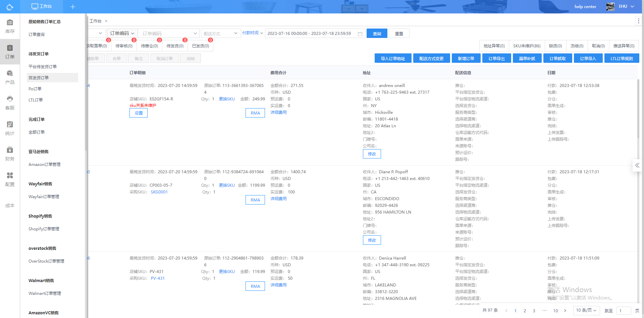Open Wayfair订单管理 in side menu
The height and width of the screenshot is (318, 644).
(x=44, y=197)
